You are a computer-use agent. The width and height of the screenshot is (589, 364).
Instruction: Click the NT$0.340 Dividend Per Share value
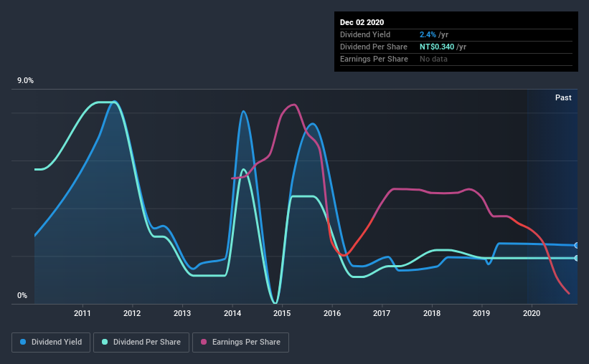(437, 47)
